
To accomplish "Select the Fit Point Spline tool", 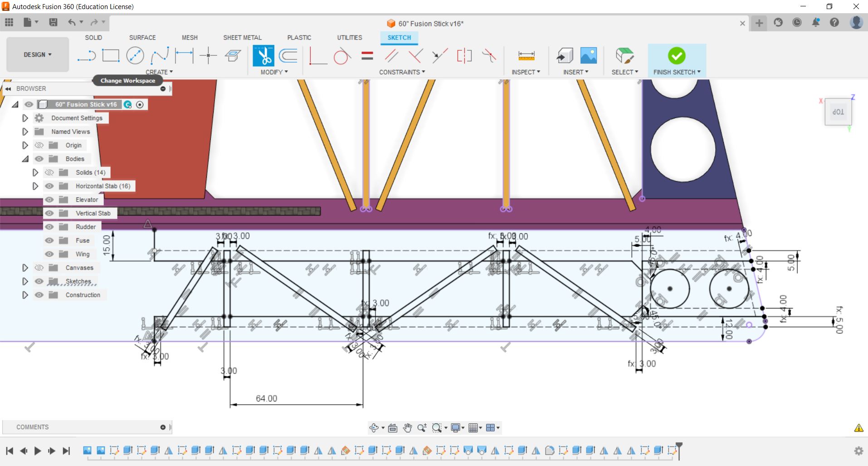I will 160,56.
